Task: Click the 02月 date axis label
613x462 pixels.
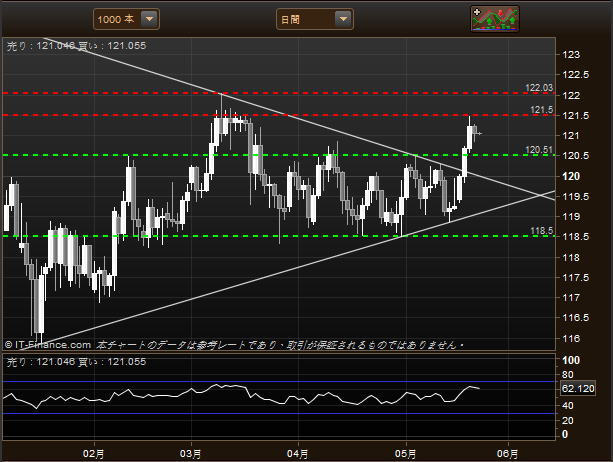Action: pyautogui.click(x=93, y=454)
